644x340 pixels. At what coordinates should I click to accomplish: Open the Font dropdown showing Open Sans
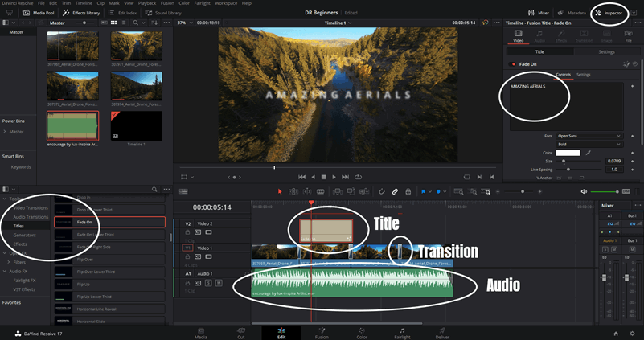[x=589, y=136]
